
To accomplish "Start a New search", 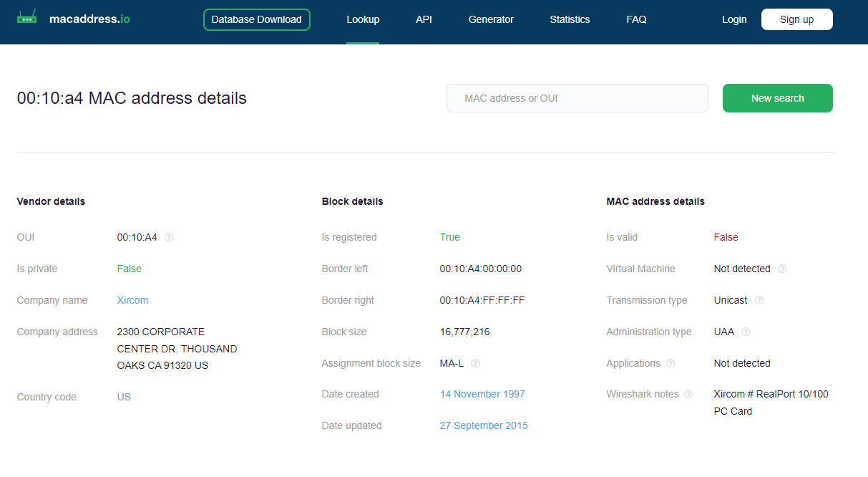I will pos(778,98).
